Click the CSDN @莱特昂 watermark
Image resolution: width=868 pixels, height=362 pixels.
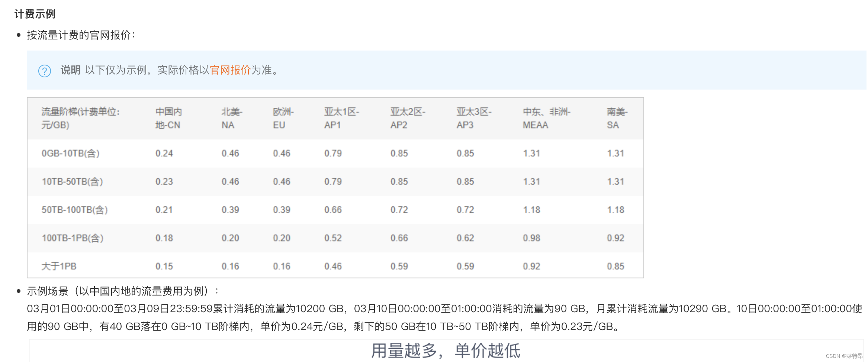point(844,356)
